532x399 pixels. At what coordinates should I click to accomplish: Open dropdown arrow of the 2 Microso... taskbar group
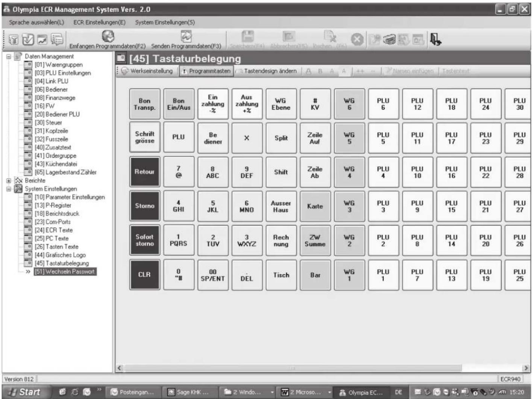[329, 392]
